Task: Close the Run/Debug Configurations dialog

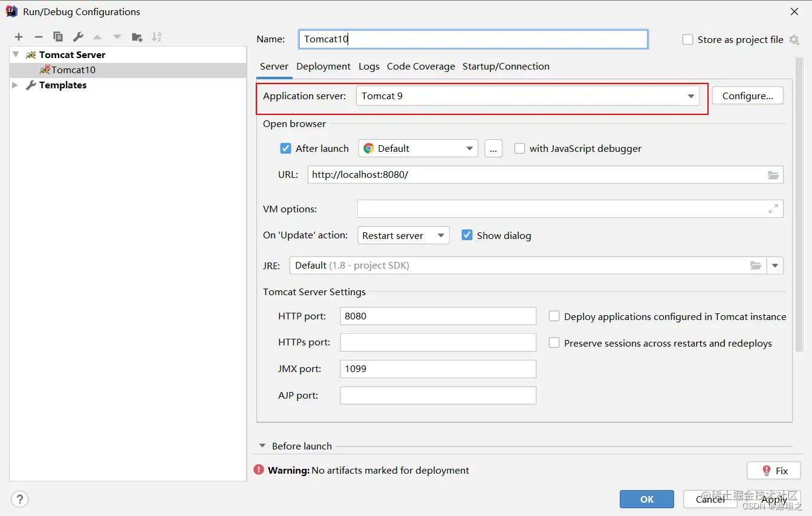Action: (x=794, y=11)
